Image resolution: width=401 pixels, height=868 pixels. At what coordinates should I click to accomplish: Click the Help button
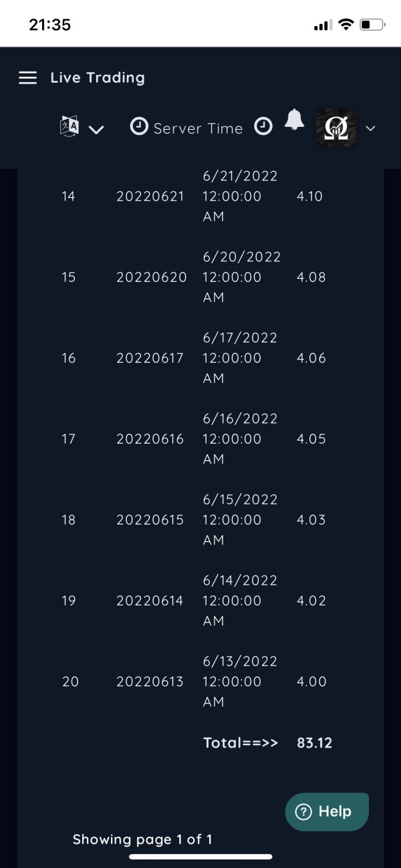(327, 811)
